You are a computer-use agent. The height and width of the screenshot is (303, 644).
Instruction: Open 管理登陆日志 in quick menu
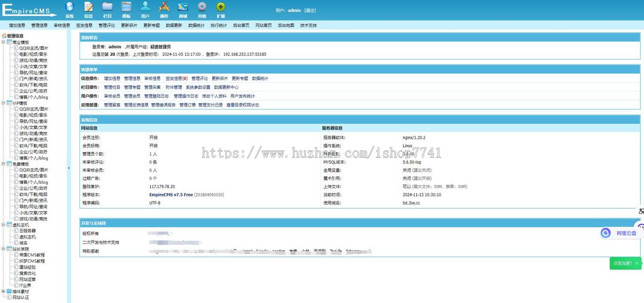tap(156, 96)
